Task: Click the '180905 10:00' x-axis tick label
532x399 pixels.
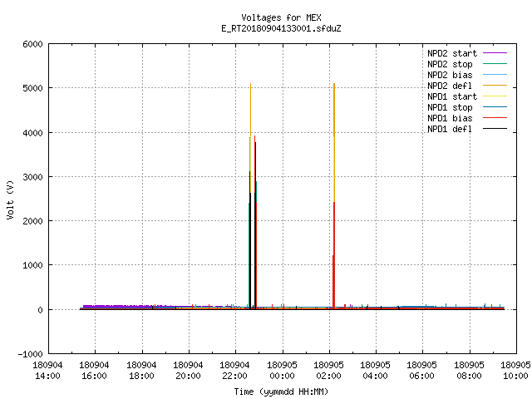Action: pyautogui.click(x=515, y=371)
